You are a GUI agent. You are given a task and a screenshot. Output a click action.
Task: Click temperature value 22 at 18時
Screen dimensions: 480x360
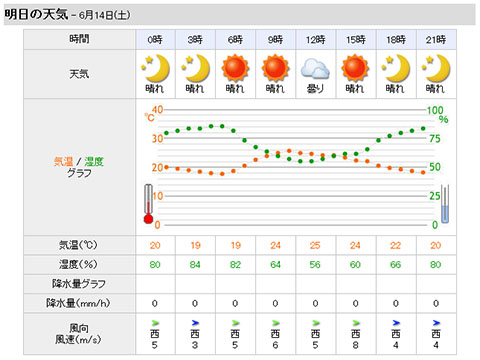pos(395,245)
